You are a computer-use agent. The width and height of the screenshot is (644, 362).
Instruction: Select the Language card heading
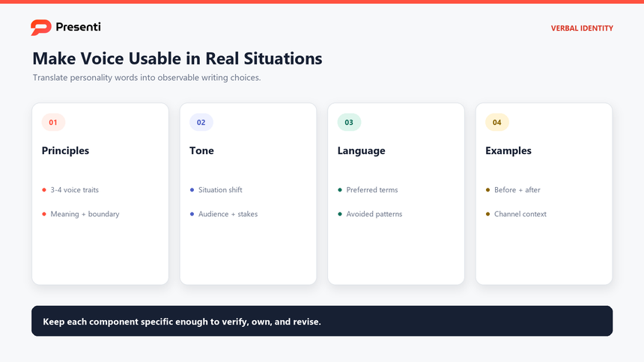pos(362,150)
